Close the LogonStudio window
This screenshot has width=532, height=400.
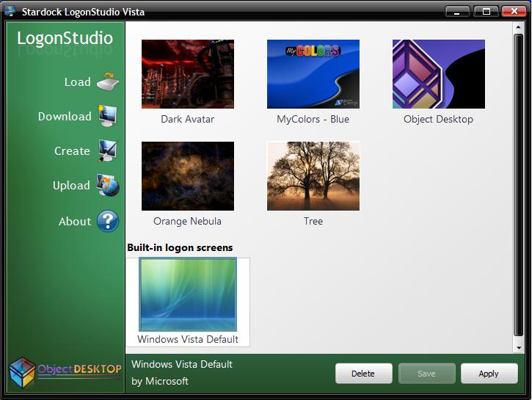click(514, 11)
